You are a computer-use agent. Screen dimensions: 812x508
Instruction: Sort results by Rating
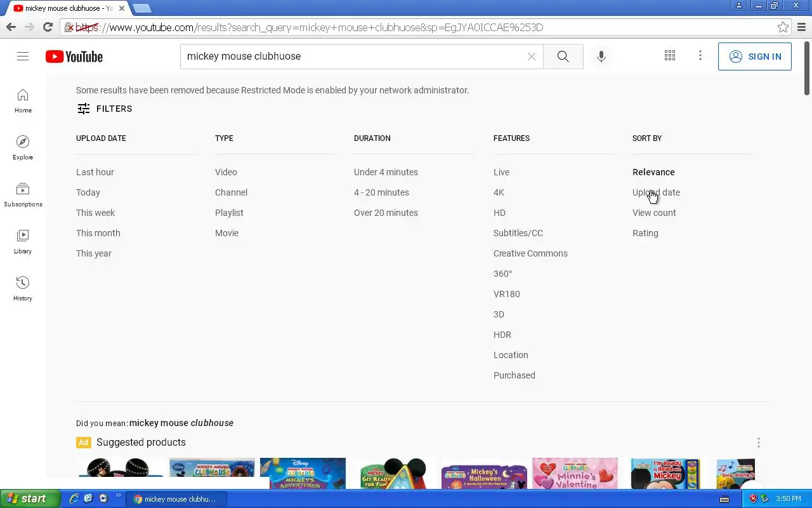tap(645, 233)
